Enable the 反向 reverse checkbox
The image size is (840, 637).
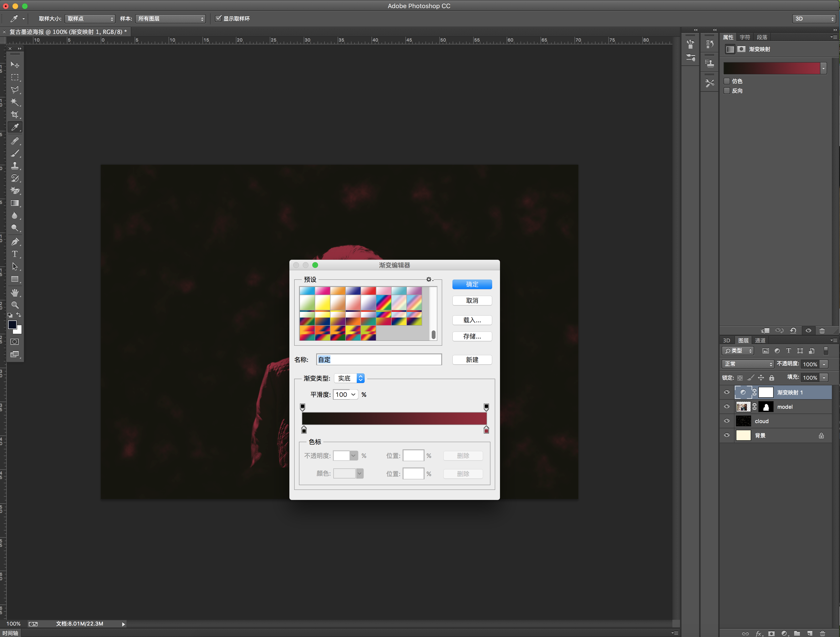tap(727, 91)
